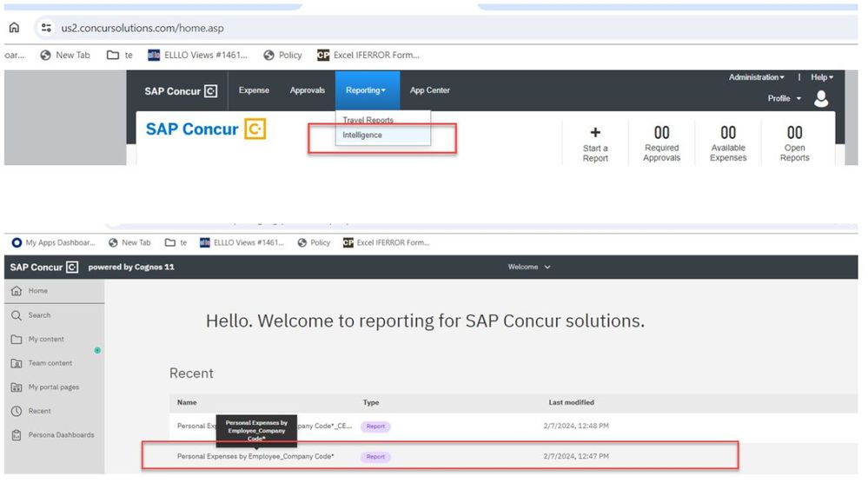Open My Apps Dashboard bookmark
The image size is (868, 483).
tap(53, 242)
